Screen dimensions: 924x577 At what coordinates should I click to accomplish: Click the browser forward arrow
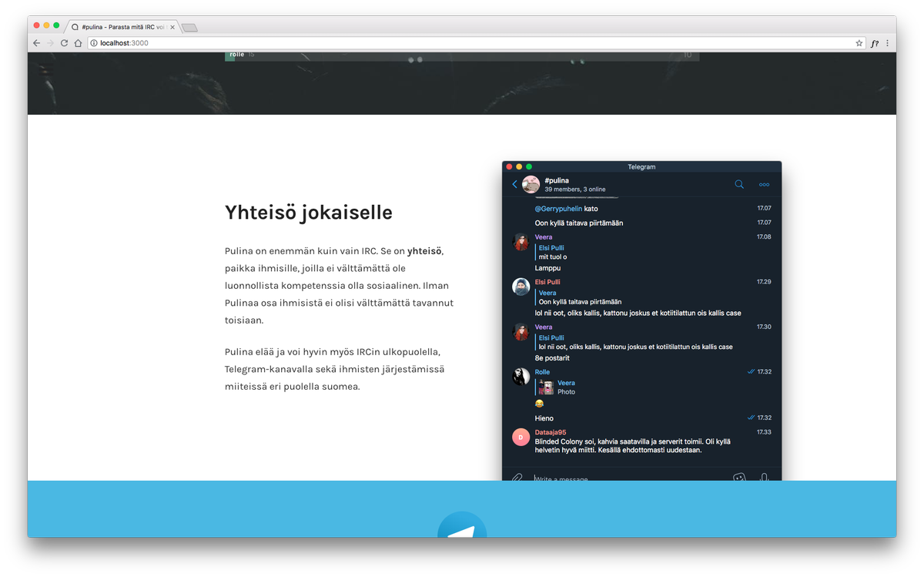point(50,43)
